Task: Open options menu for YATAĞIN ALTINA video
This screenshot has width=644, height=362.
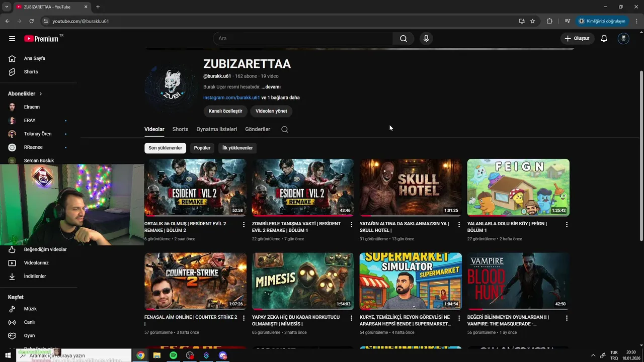Action: (x=459, y=225)
